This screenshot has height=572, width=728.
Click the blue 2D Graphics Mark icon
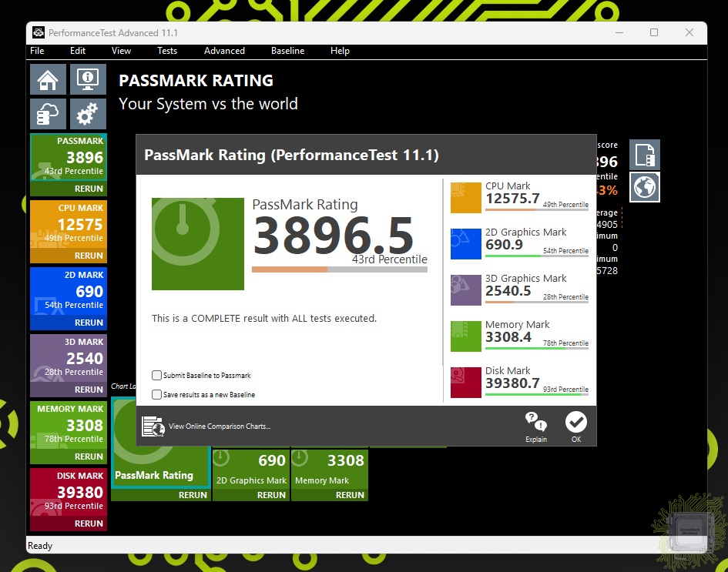(465, 243)
